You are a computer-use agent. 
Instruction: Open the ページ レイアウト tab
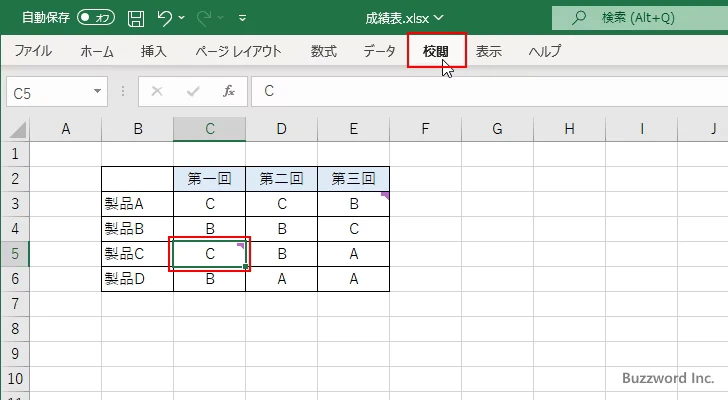[x=238, y=51]
